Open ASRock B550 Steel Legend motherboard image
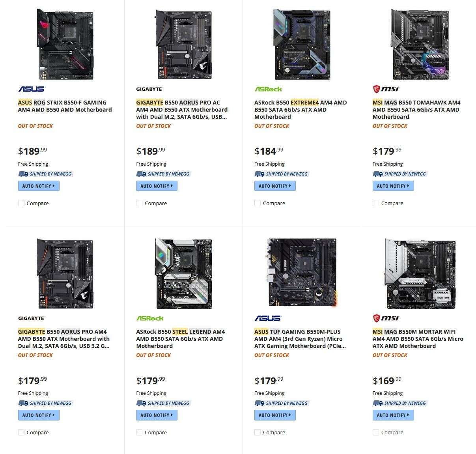This screenshot has width=476, height=454. pos(184,273)
